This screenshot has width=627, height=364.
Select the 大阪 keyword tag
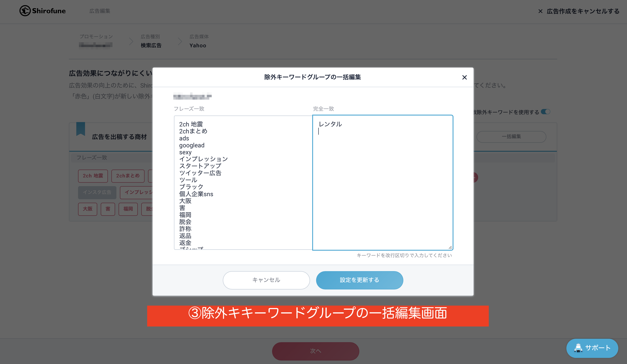click(88, 209)
